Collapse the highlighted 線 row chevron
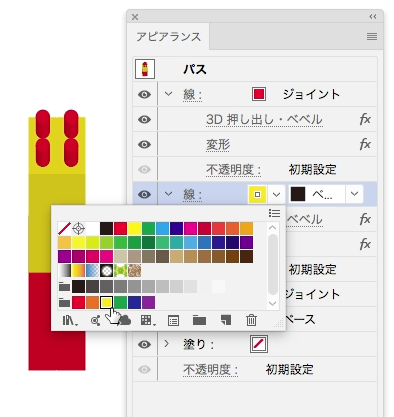This screenshot has height=417, width=394. [x=168, y=193]
